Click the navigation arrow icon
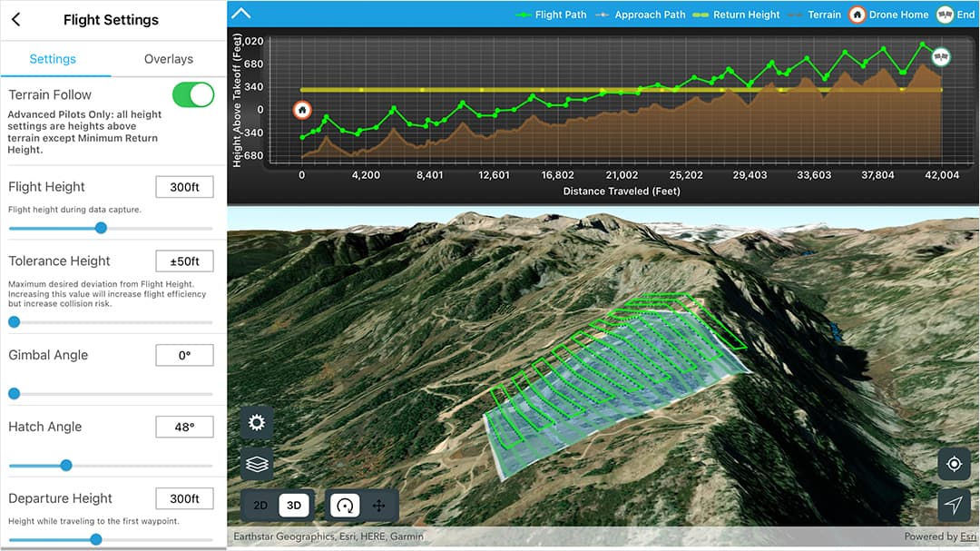980x551 pixels. pos(954,505)
